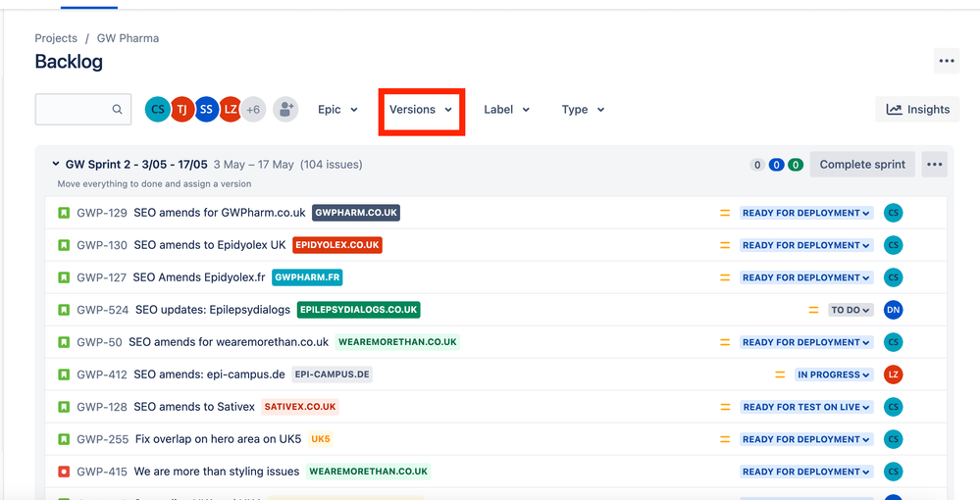Screen dimensions: 980x500
Task: Click the 'GW Sprint 2 - 3/05 - 17/05' title
Action: [x=136, y=165]
